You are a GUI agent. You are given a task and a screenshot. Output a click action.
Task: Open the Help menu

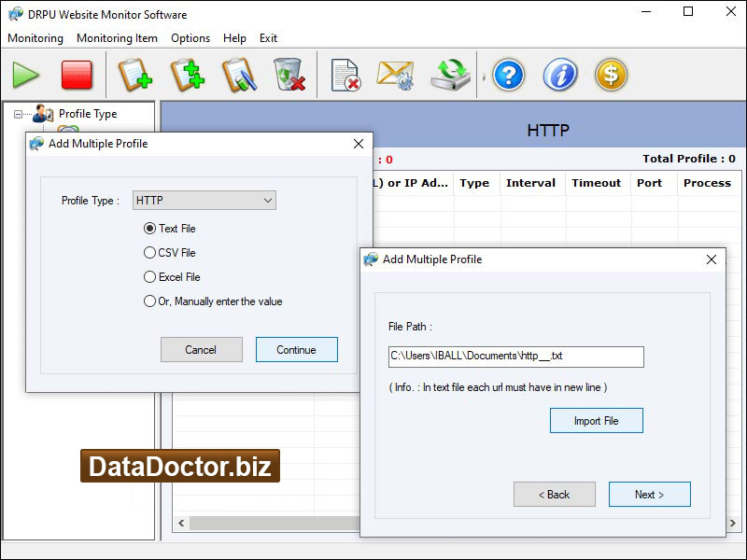(x=235, y=38)
